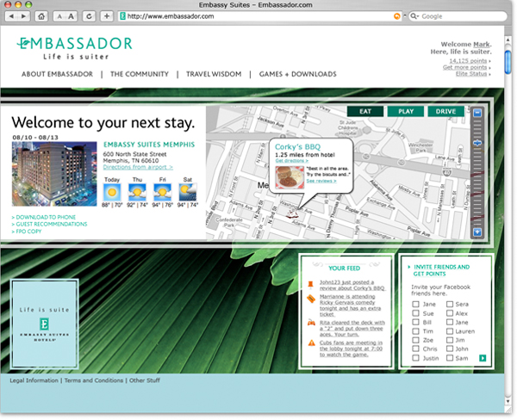Viewport: 517px width, 420px height.
Task: Click the map zoom-in button above the slider
Action: click(x=477, y=113)
